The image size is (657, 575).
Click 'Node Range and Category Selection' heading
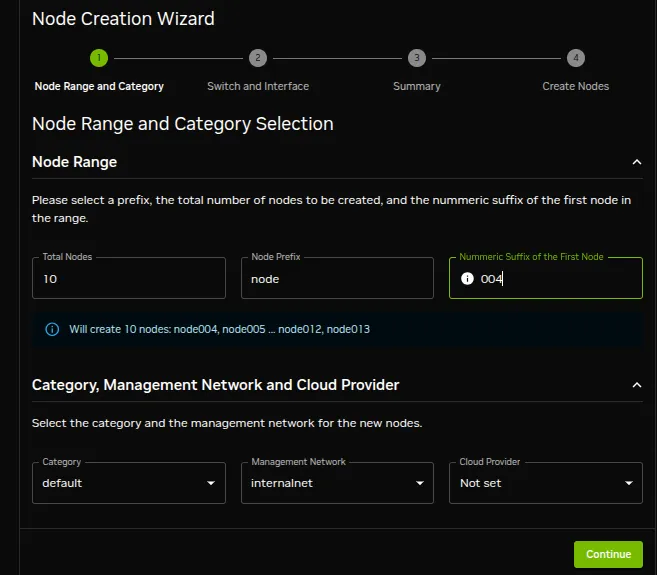pyautogui.click(x=183, y=124)
